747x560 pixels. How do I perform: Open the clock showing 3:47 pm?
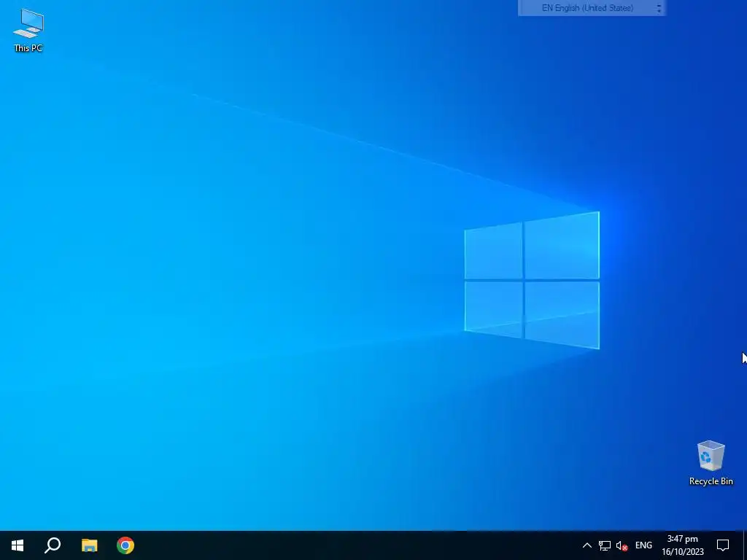[683, 545]
